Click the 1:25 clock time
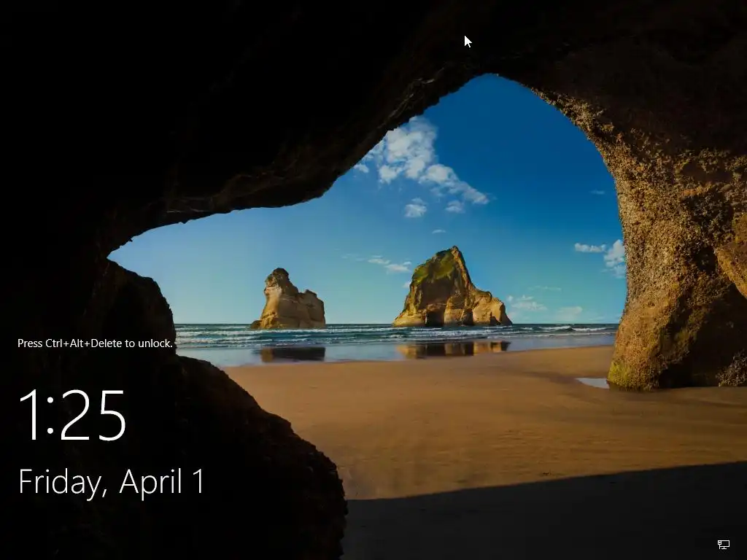 [x=72, y=415]
